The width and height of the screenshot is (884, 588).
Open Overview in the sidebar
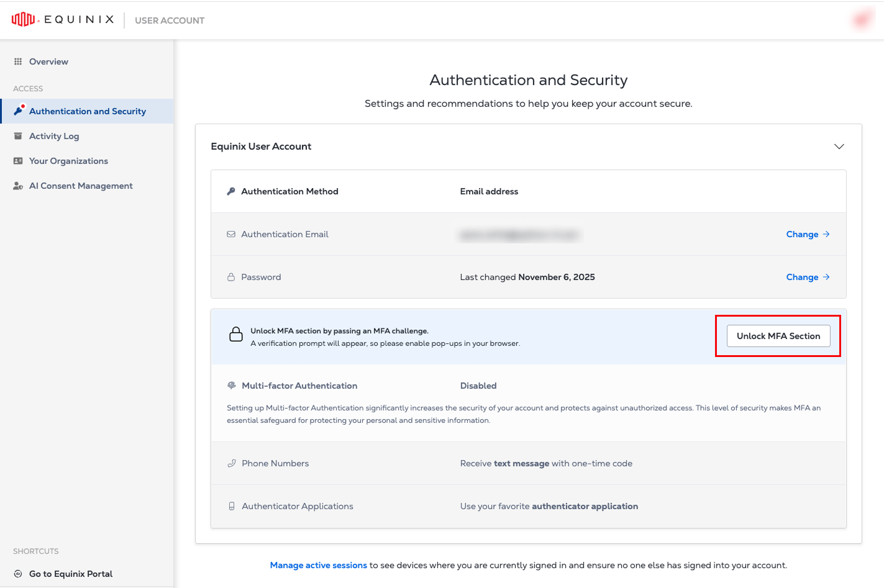pyautogui.click(x=87, y=61)
